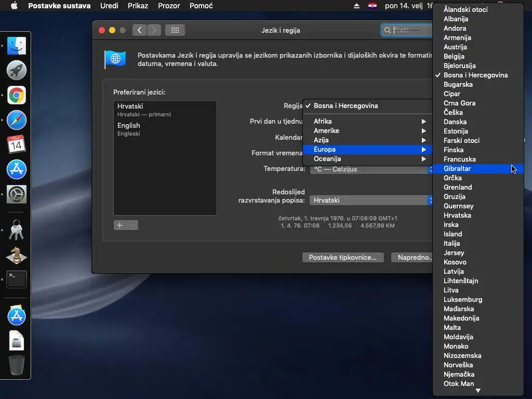The image size is (532, 399).
Task: Open the Uredi menu
Action: point(109,6)
